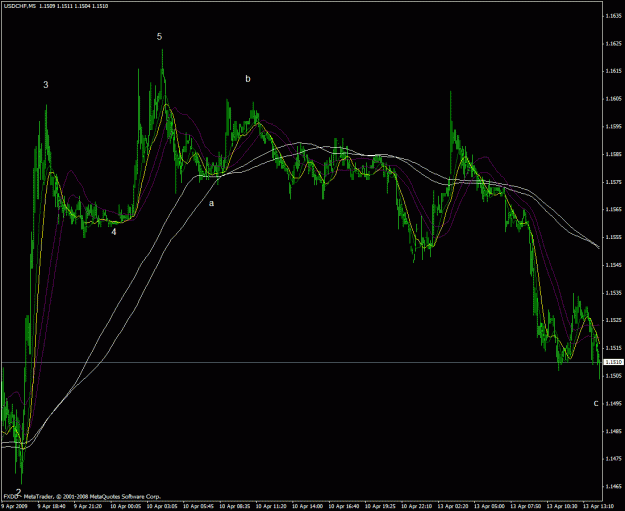Click price axis label 1.1545
This screenshot has width=625, height=511.
tap(613, 265)
